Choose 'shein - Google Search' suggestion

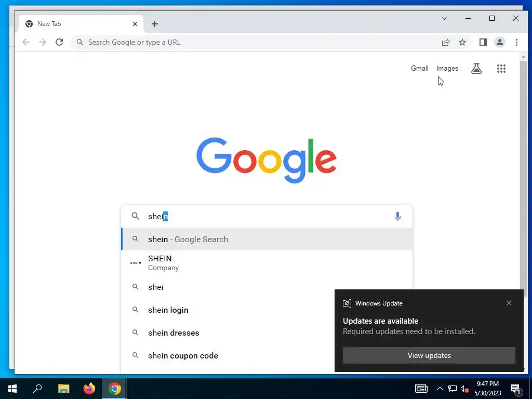point(267,239)
